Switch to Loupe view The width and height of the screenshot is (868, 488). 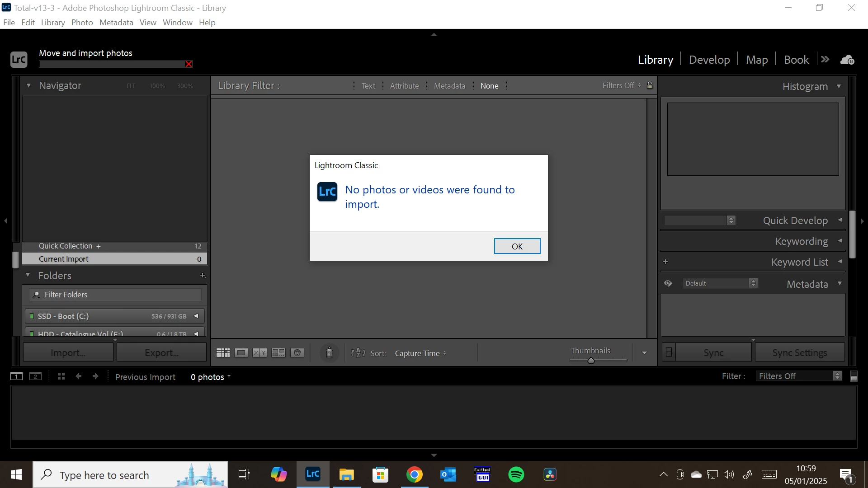pos(241,353)
